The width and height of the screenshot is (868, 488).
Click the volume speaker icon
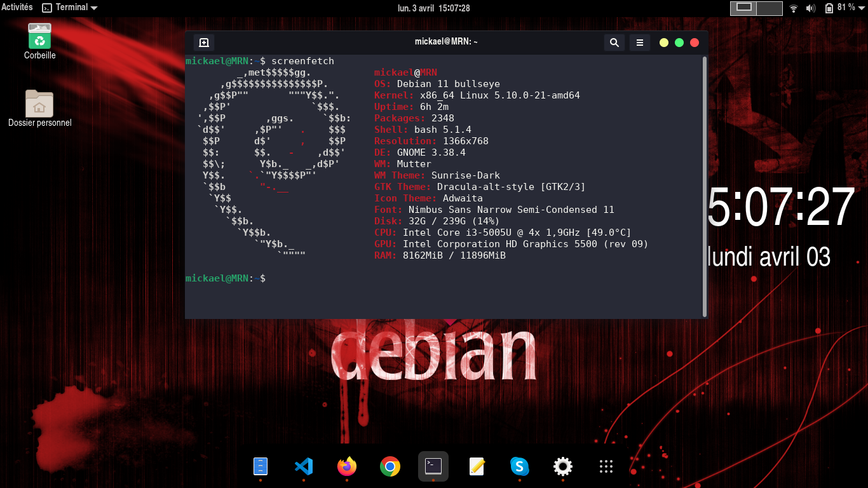point(811,8)
